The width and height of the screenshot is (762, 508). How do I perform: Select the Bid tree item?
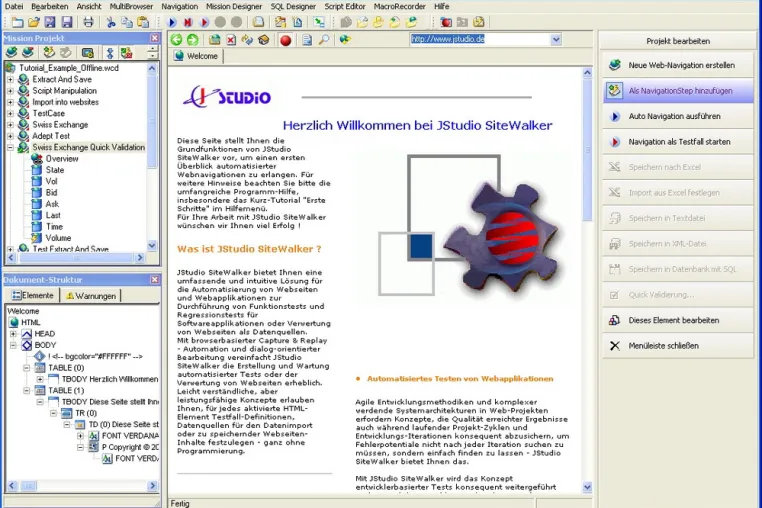pyautogui.click(x=52, y=193)
